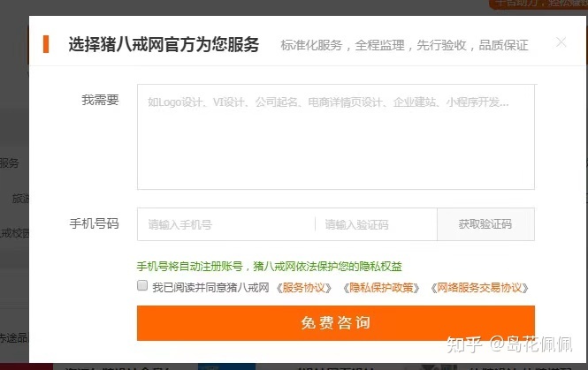Viewport: 588px width, 370px height.
Task: Click the 我需要 field label
Action: (x=100, y=100)
